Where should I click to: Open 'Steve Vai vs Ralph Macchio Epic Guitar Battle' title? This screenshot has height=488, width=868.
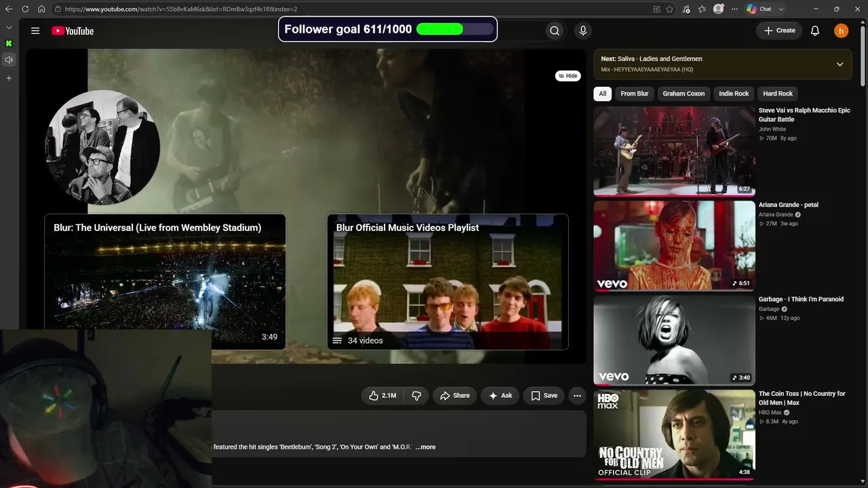804,115
